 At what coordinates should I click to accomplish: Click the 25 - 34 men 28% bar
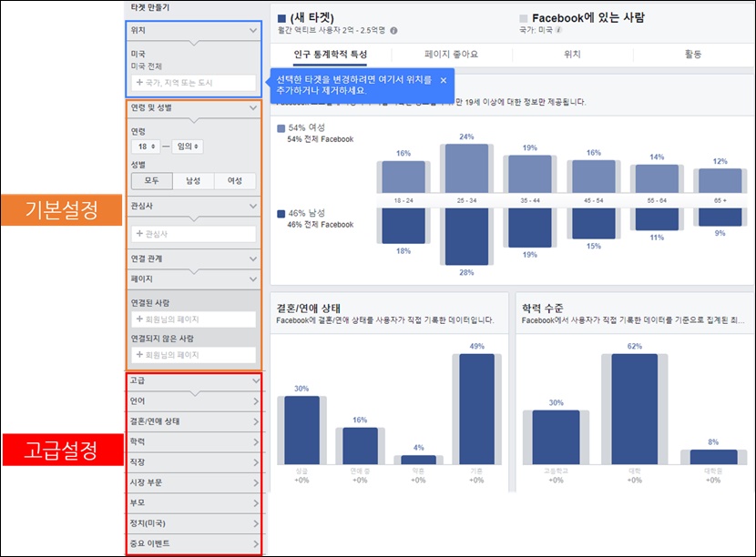(x=466, y=237)
